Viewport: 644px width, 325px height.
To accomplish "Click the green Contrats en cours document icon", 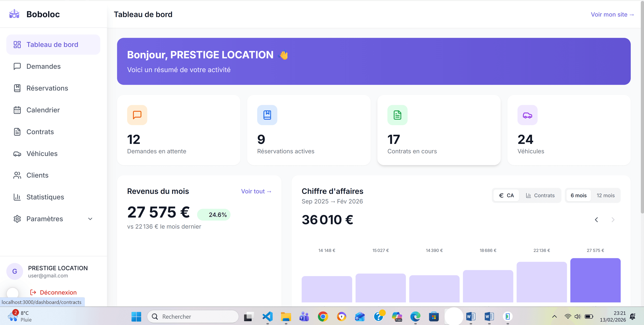I will (x=397, y=115).
